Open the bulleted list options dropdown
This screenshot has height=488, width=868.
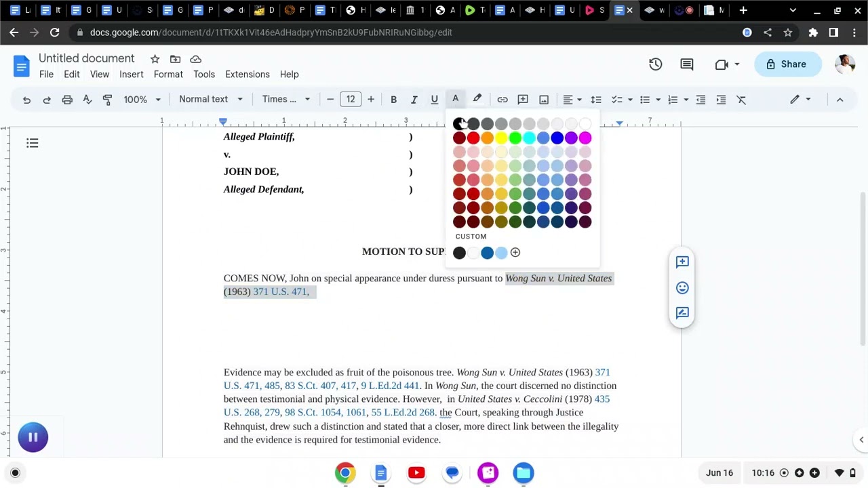point(650,100)
